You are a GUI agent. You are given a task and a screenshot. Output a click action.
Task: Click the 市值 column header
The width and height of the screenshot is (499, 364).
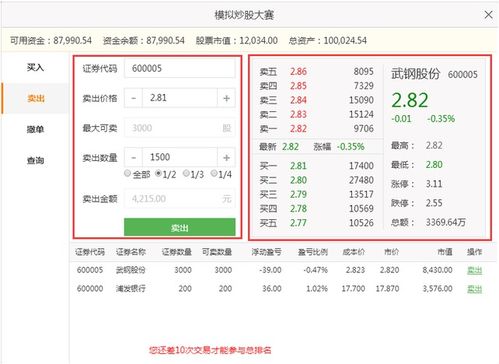[x=445, y=252]
